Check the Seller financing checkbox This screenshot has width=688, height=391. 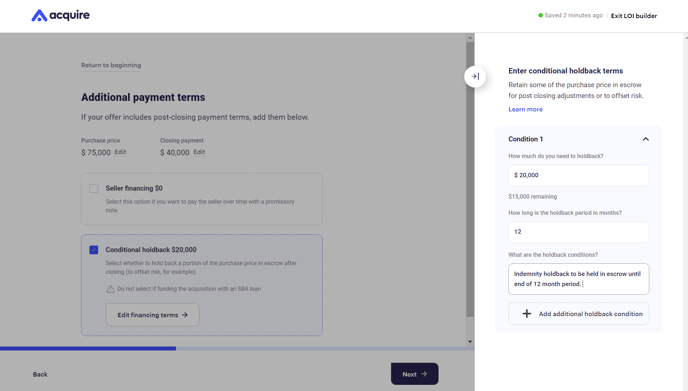tap(93, 188)
